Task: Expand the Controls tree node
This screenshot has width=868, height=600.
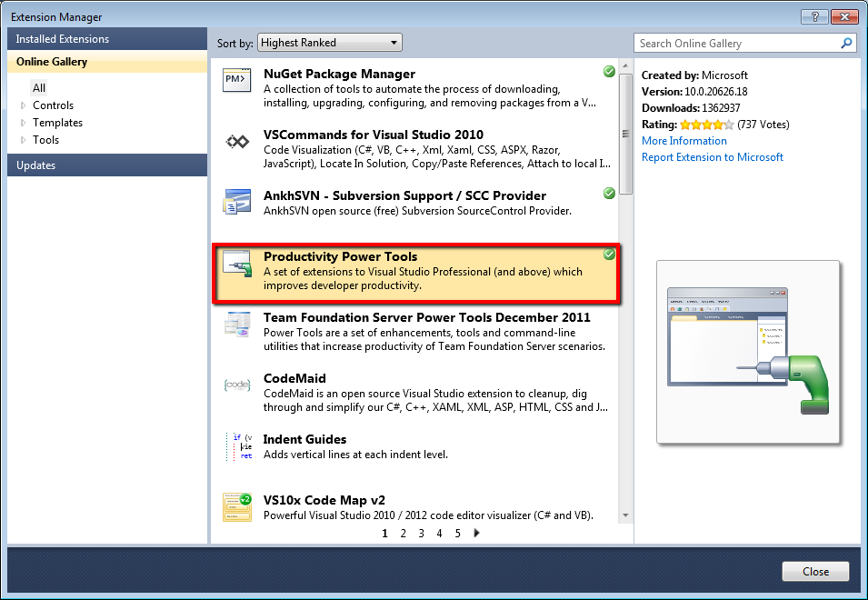Action: [24, 105]
